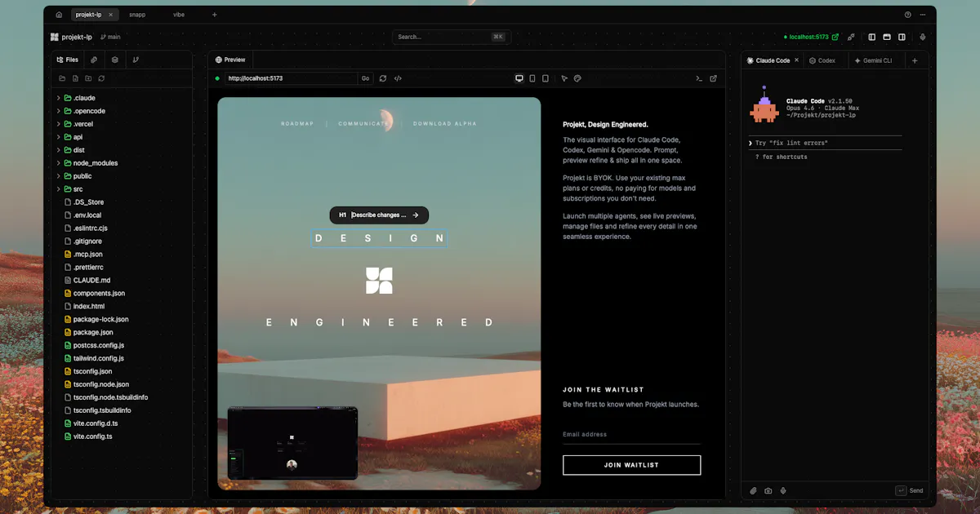980x514 pixels.
Task: Open the main git branch selector
Action: coord(110,37)
